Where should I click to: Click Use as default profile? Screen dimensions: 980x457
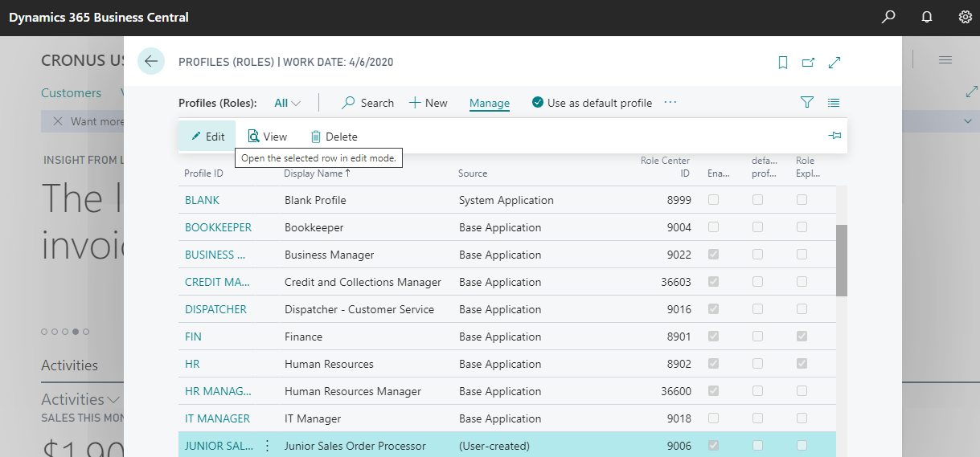(592, 103)
